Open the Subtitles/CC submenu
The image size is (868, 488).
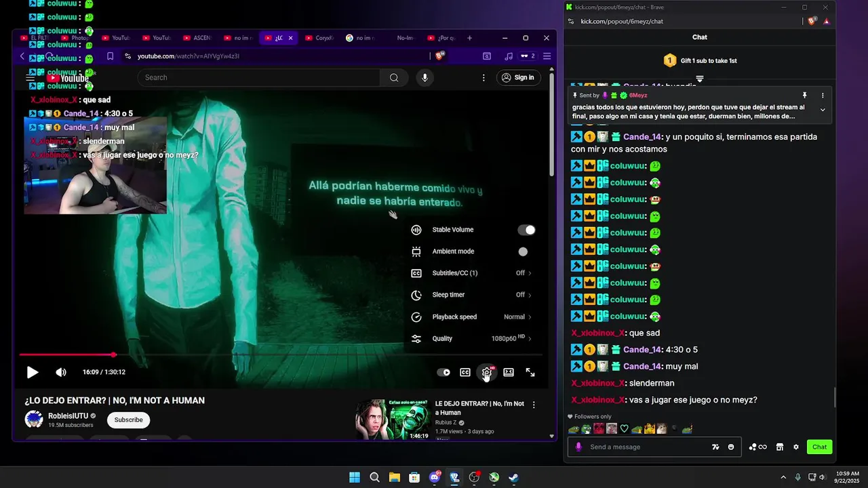coord(473,273)
